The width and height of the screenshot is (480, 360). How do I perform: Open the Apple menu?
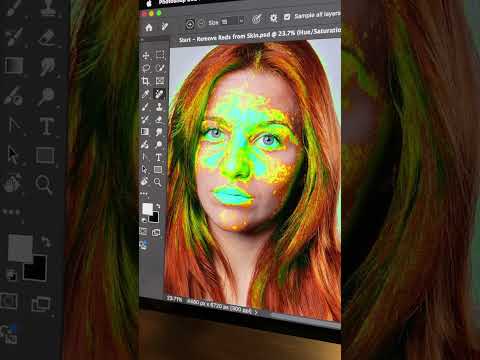click(149, 4)
